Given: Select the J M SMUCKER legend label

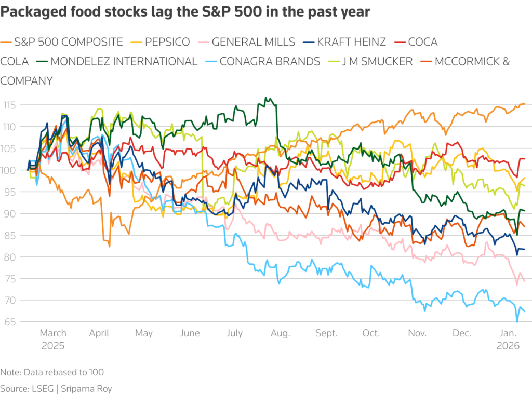Looking at the screenshot, I should tap(377, 61).
